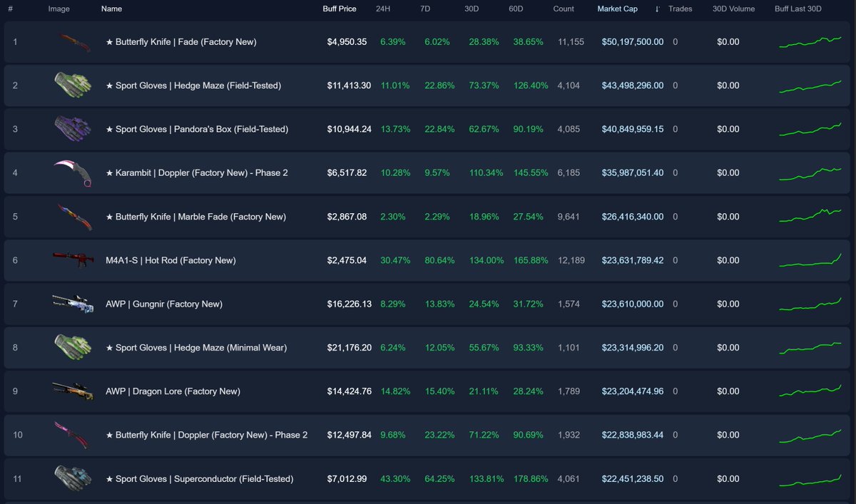Click market cap $43,498,296.00
This screenshot has height=504, width=856.
coord(633,86)
